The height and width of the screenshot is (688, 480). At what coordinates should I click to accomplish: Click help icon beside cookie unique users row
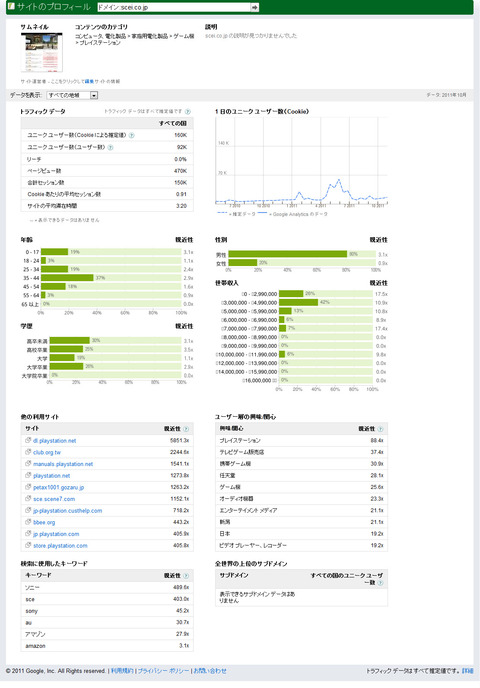pos(132,136)
